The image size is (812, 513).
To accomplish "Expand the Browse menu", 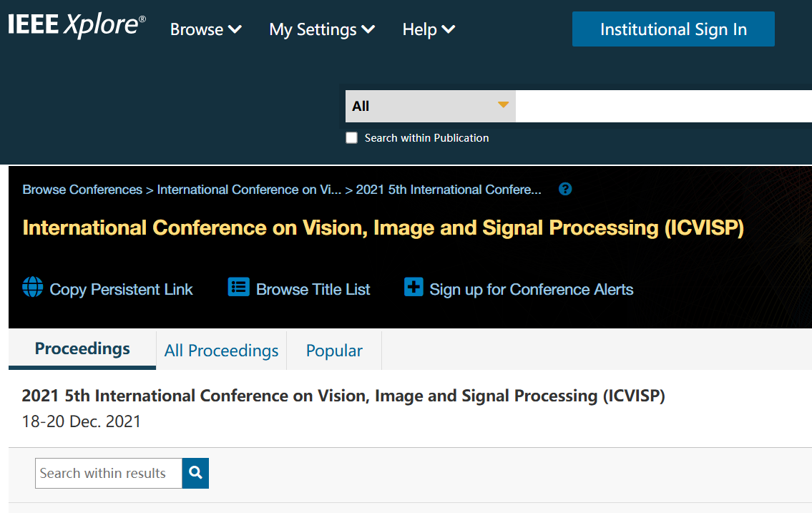I will coord(205,29).
